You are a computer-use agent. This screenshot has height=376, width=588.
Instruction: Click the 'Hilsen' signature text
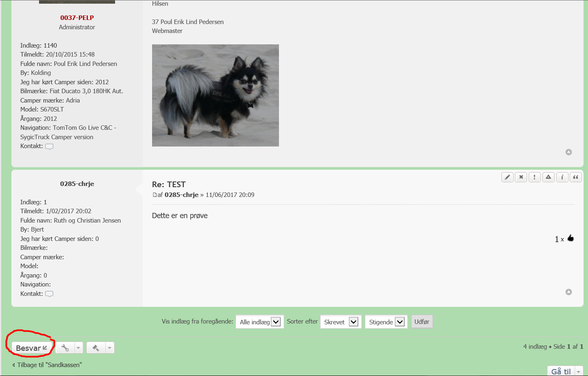tap(160, 4)
